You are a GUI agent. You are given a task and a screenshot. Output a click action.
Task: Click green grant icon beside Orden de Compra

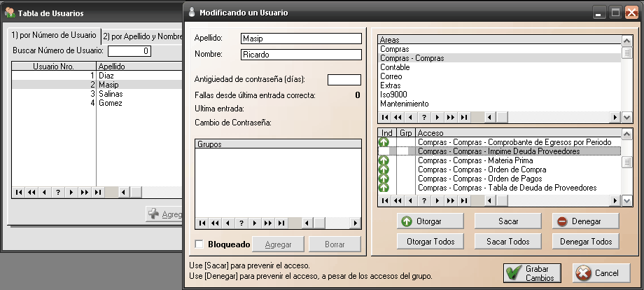coord(384,170)
